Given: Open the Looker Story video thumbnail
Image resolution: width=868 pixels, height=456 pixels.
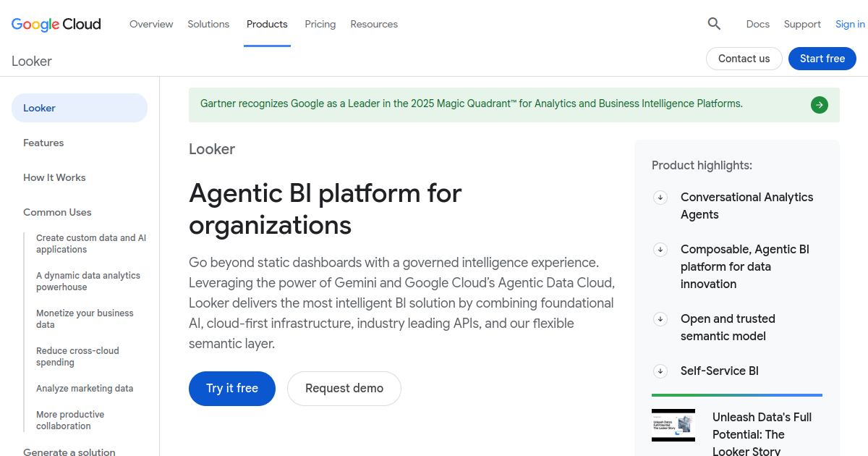Looking at the screenshot, I should (x=673, y=426).
